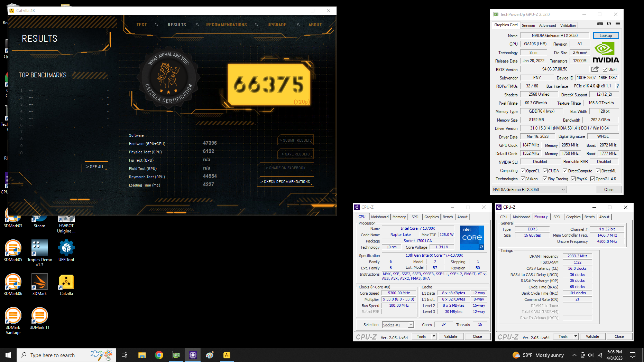Toggle the DirectML checkbox
The image size is (644, 362).
pos(598,171)
